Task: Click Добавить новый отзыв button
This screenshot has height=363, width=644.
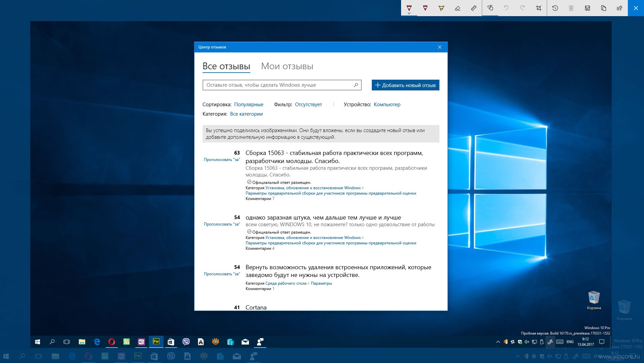Action: [x=405, y=85]
